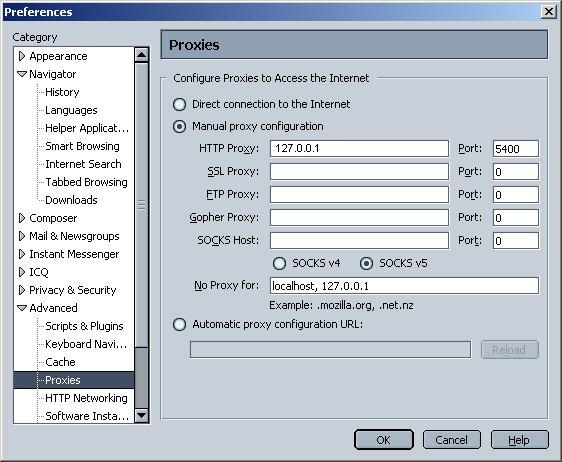Open Helper Applications preferences
Screen dimensions: 562x462
[x=87, y=128]
